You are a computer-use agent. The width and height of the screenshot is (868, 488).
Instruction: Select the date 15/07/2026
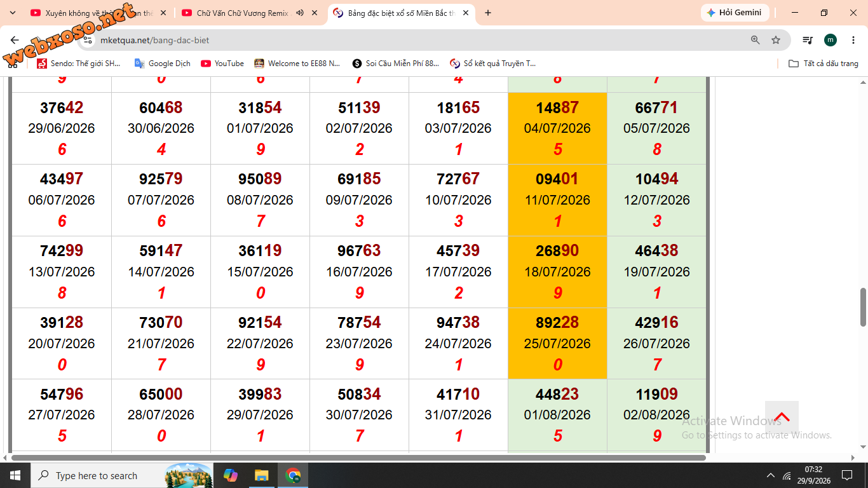260,272
